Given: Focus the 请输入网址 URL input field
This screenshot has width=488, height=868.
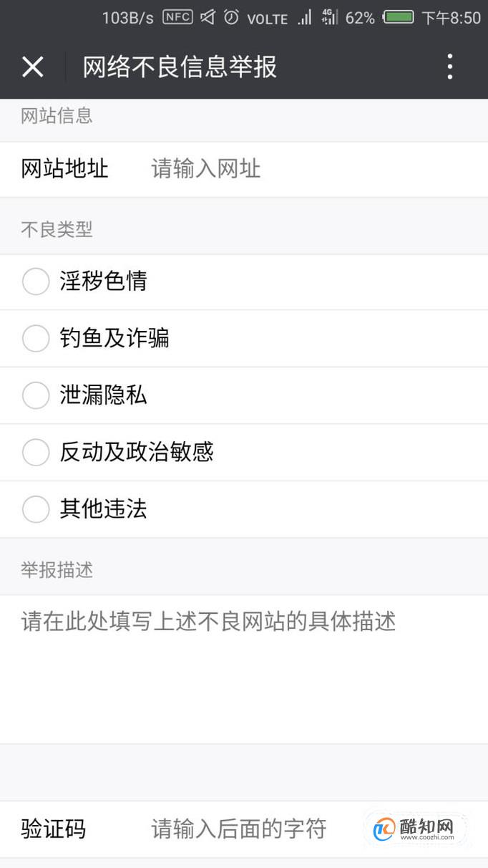Looking at the screenshot, I should (x=301, y=169).
